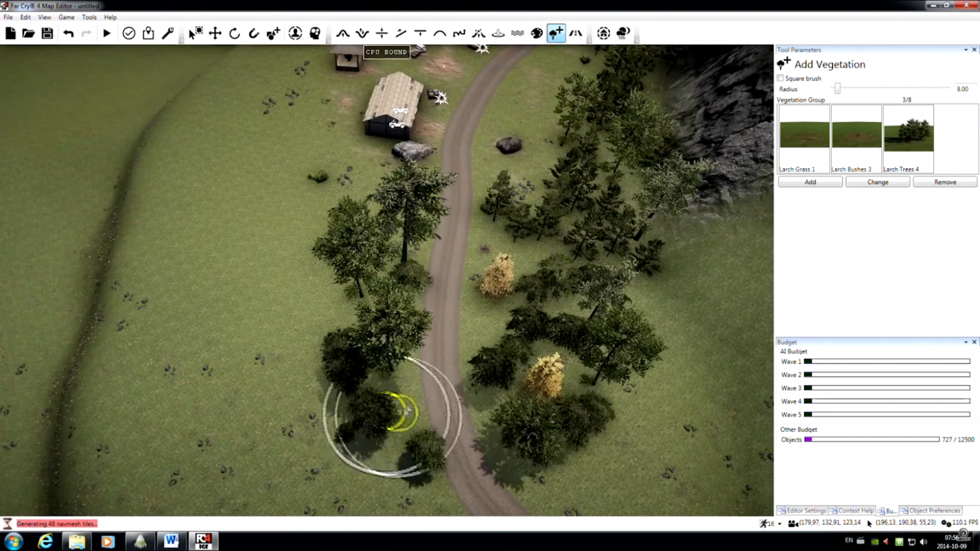Select the Add Vegetation tree tool
Screen dimensions: 980x551
point(557,33)
